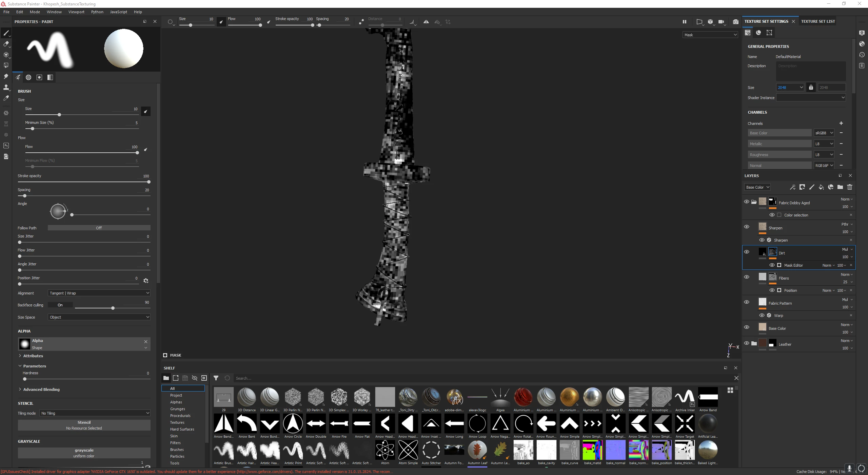Image resolution: width=868 pixels, height=475 pixels.
Task: Select the Clone stamp tool
Action: coord(6,87)
